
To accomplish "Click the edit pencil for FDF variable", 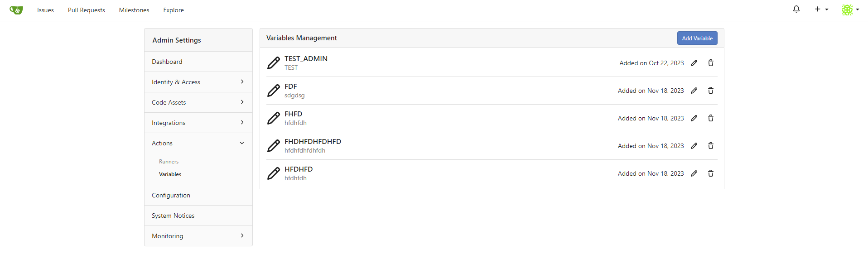I will click(694, 91).
